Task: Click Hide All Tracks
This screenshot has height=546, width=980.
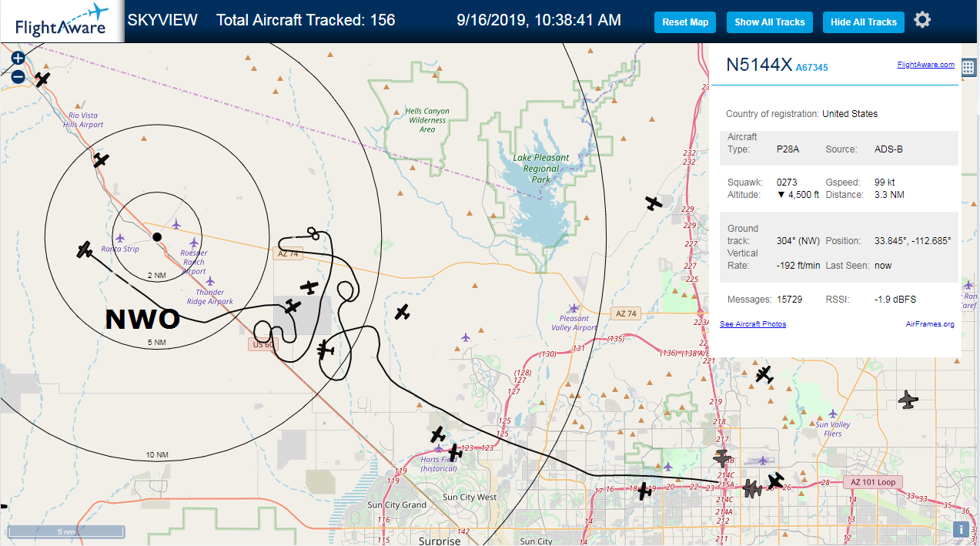Action: click(x=864, y=22)
